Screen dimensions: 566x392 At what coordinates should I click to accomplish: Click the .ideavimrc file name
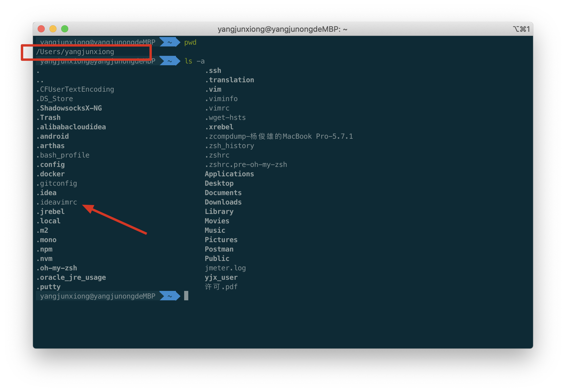pos(56,202)
